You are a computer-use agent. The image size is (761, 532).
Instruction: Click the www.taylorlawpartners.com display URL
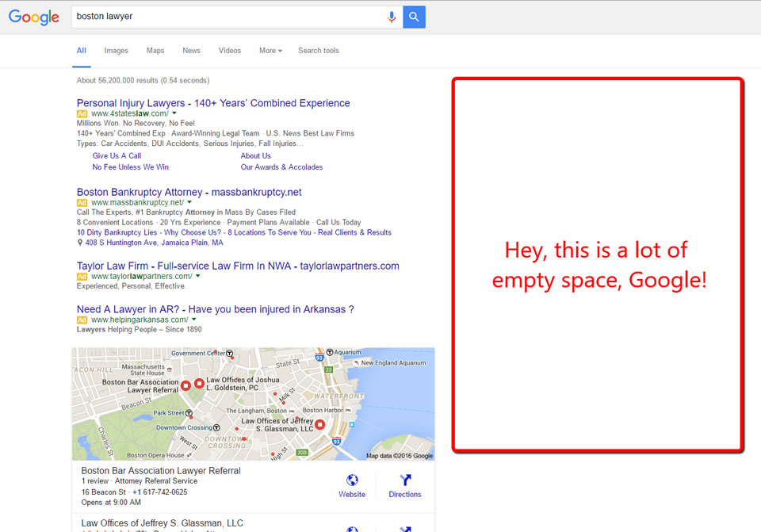142,276
